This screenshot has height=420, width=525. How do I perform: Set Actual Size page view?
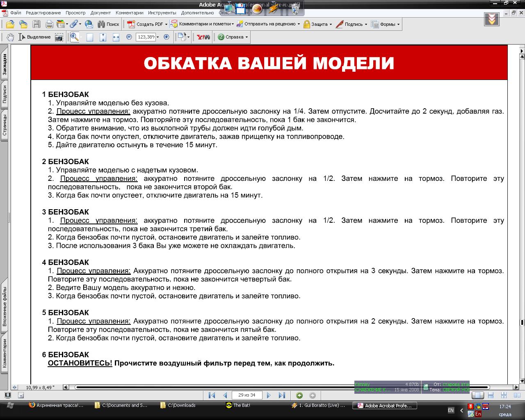[90, 37]
